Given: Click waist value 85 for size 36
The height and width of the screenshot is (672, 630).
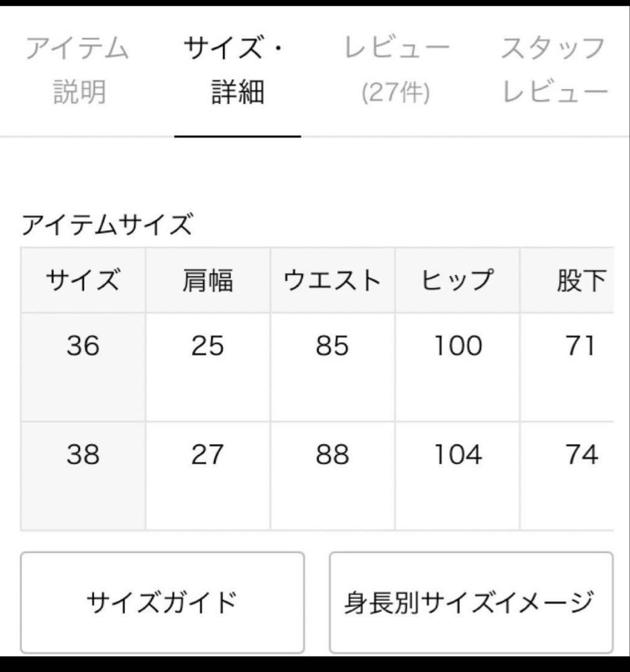Looking at the screenshot, I should (332, 346).
